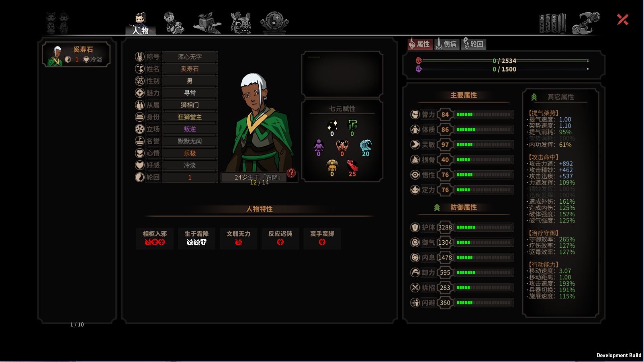The height and width of the screenshot is (362, 644).
Task: Open the sitting martial figure top icon
Action: (174, 22)
